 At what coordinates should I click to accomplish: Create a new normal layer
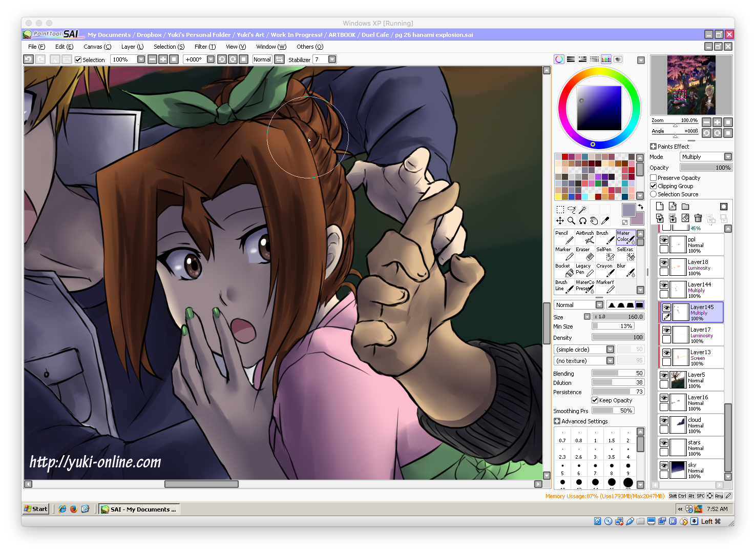point(660,206)
